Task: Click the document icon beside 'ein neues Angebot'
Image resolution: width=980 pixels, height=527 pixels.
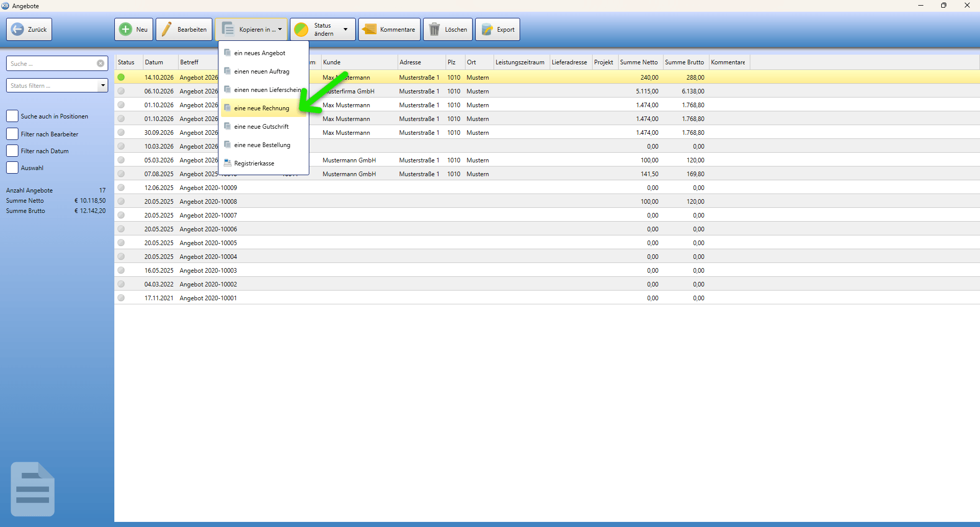Action: pos(228,53)
